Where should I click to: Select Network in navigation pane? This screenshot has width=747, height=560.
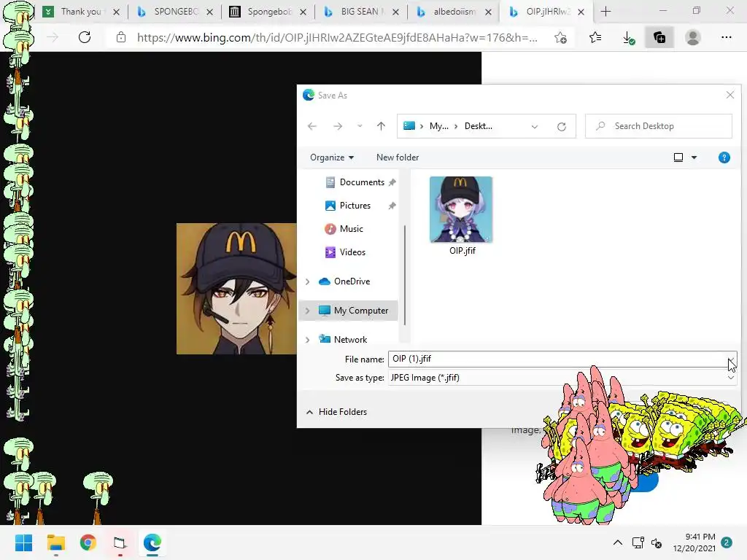pos(343,340)
